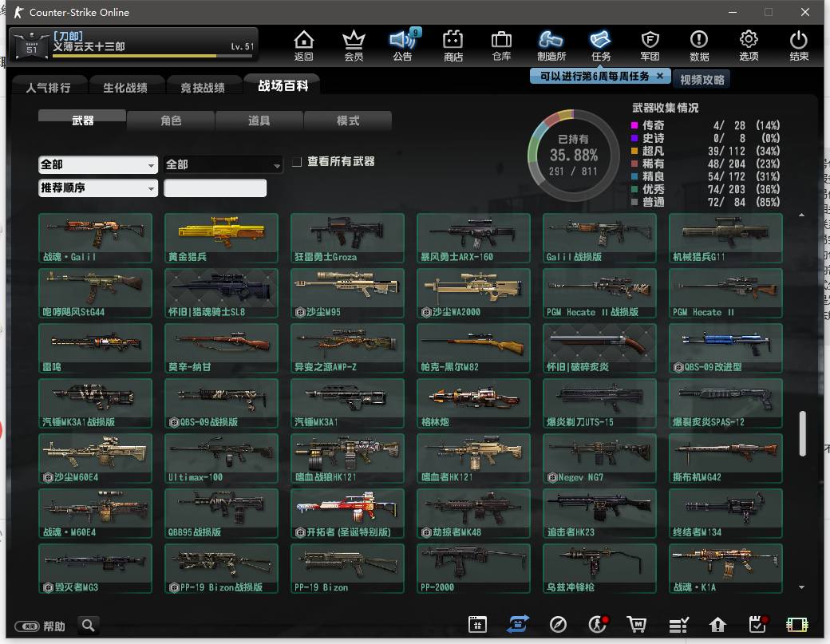Select the 战场百科 tab
Image resolution: width=830 pixels, height=644 pixels.
pyautogui.click(x=283, y=85)
